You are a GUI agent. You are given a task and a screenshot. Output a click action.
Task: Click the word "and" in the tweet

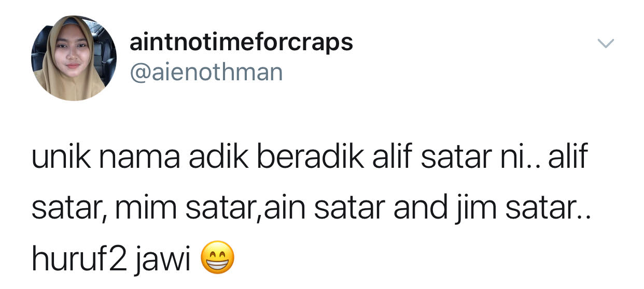point(419,208)
